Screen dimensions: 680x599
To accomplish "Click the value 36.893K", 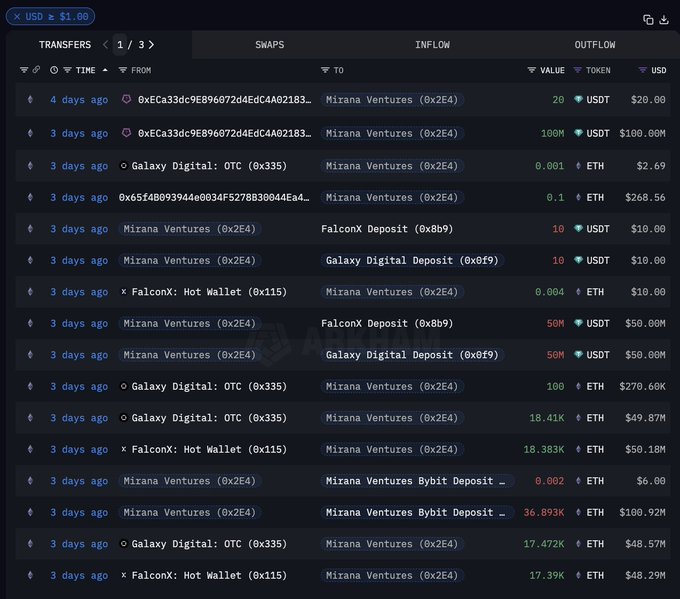I will (544, 512).
